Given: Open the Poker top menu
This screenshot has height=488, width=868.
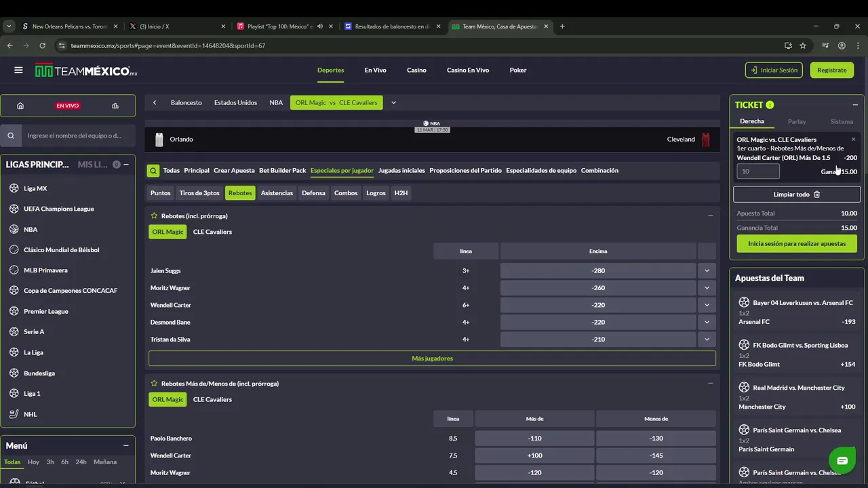Looking at the screenshot, I should (x=518, y=70).
